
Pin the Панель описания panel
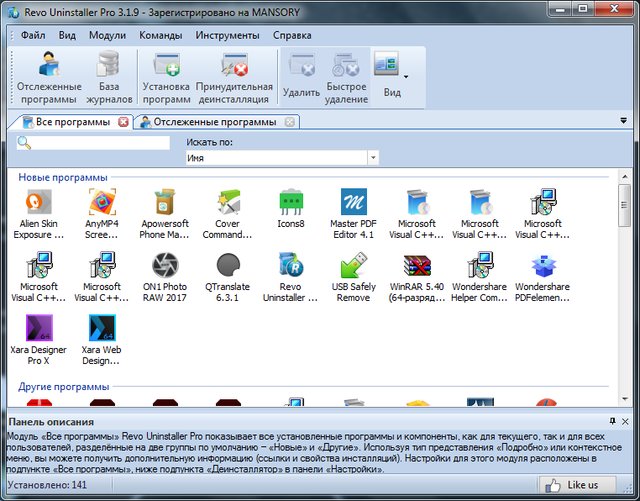616,423
